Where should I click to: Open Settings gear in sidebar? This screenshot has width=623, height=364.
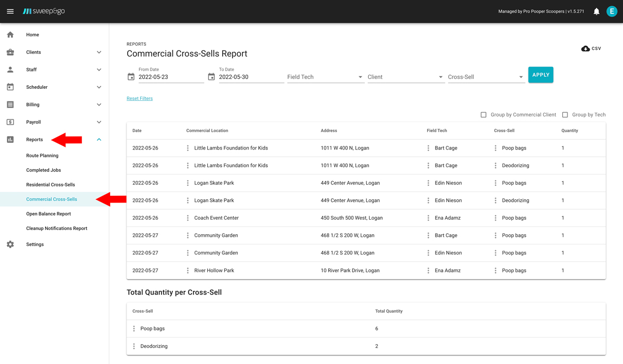coord(10,244)
